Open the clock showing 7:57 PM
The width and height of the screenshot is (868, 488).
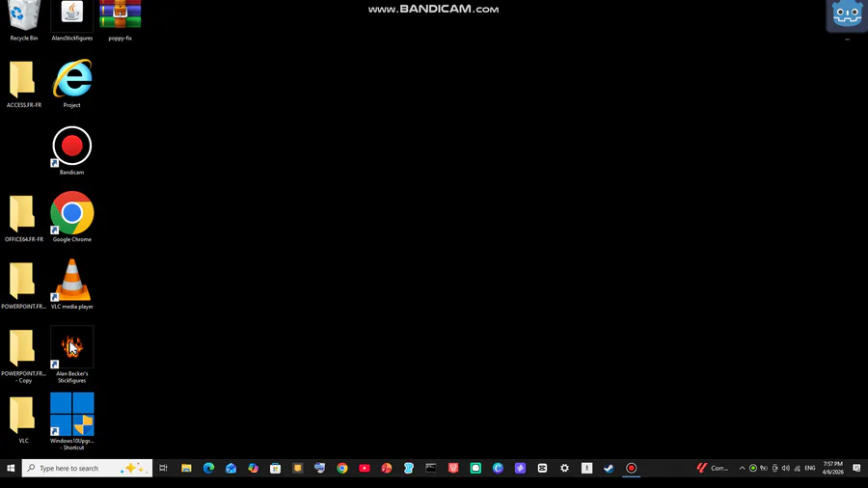tap(832, 468)
